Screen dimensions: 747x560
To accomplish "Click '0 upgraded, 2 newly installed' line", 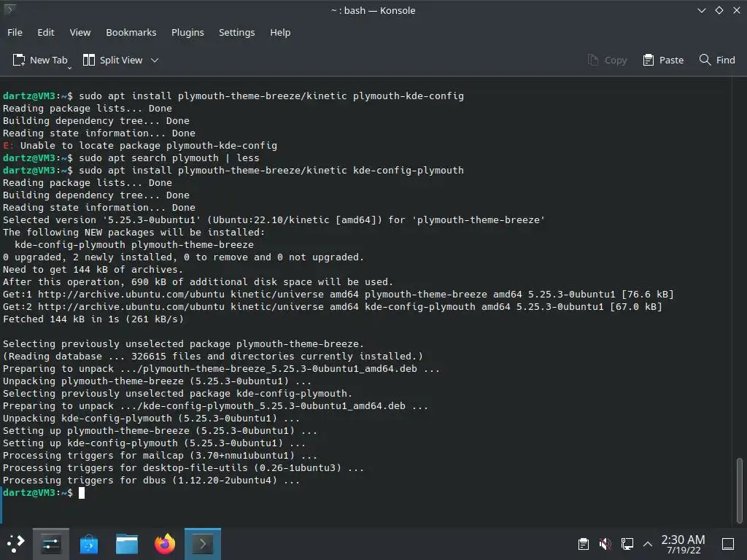I will point(183,257).
